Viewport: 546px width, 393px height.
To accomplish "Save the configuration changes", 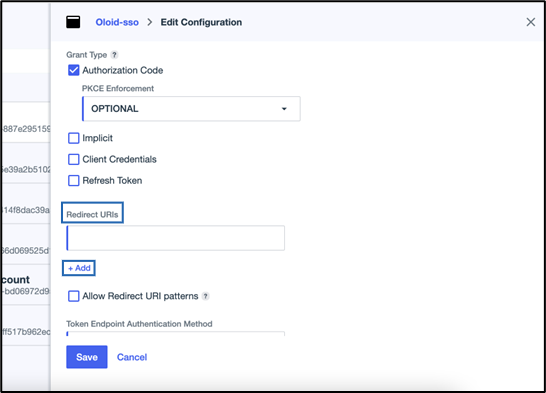I will [87, 357].
